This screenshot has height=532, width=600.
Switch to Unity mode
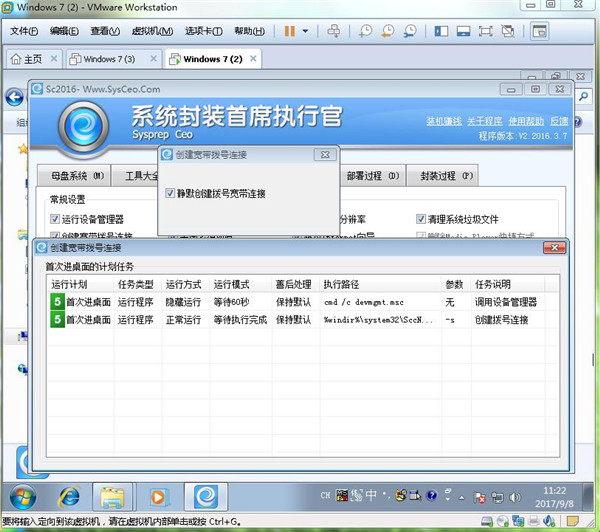click(x=508, y=31)
